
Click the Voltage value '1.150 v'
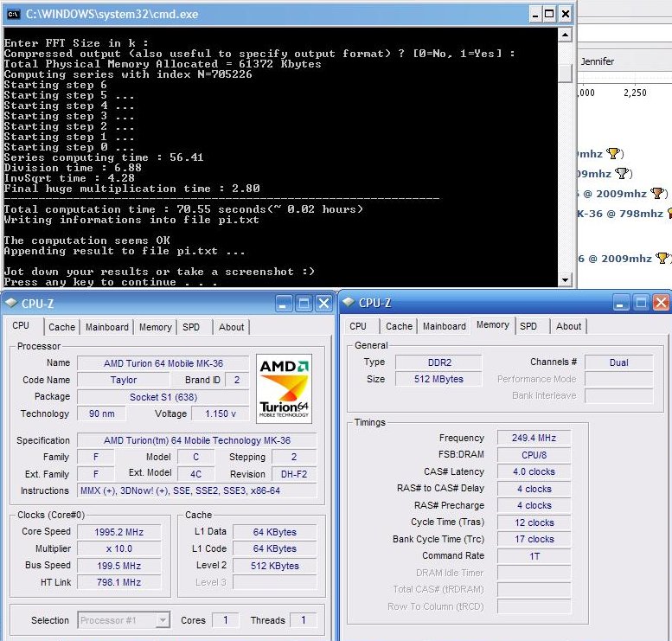pyautogui.click(x=221, y=413)
